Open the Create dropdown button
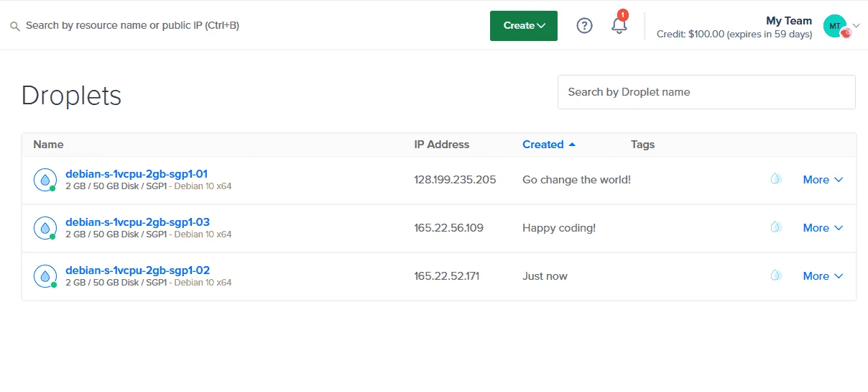This screenshot has width=868, height=392. (523, 26)
